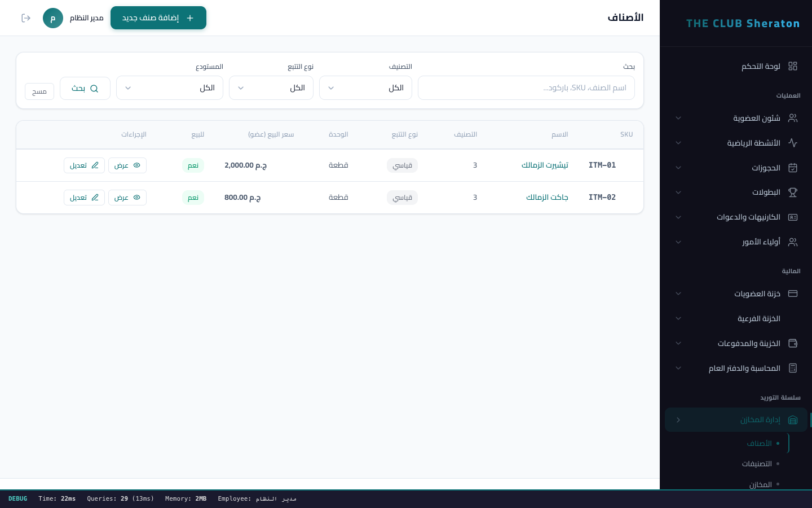The width and height of the screenshot is (812, 508).
Task: Expand the الخزنة الفرعية menu chevron
Action: tap(678, 318)
